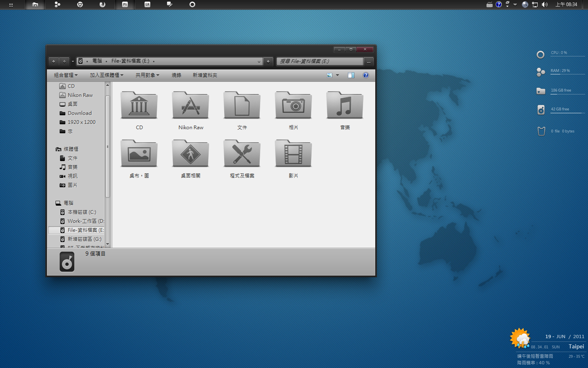The height and width of the screenshot is (368, 588).
Task: Click the 42 GB free drive gadget icon
Action: [541, 110]
